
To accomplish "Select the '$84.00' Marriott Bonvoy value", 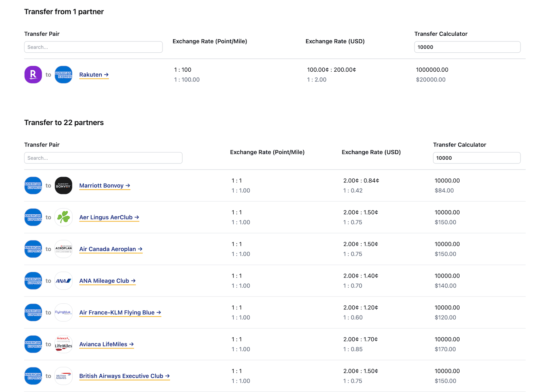I will [x=444, y=191].
